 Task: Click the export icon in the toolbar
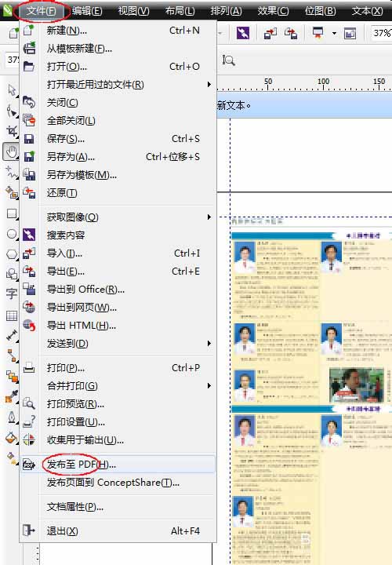(291, 33)
